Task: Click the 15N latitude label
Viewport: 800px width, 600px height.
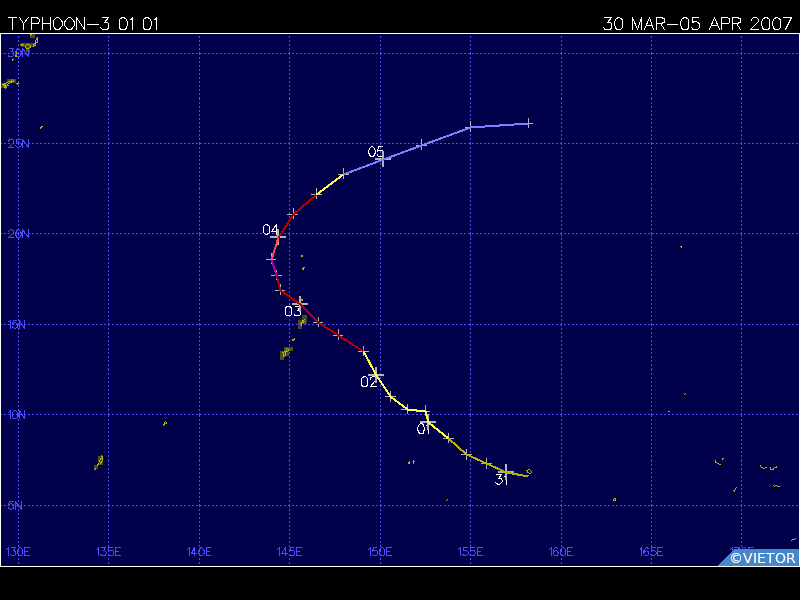Action: pyautogui.click(x=18, y=325)
